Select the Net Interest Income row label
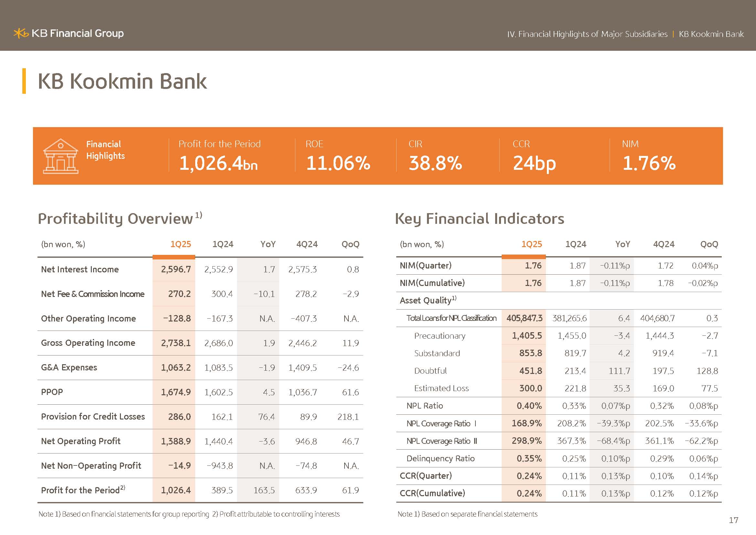 pyautogui.click(x=80, y=269)
